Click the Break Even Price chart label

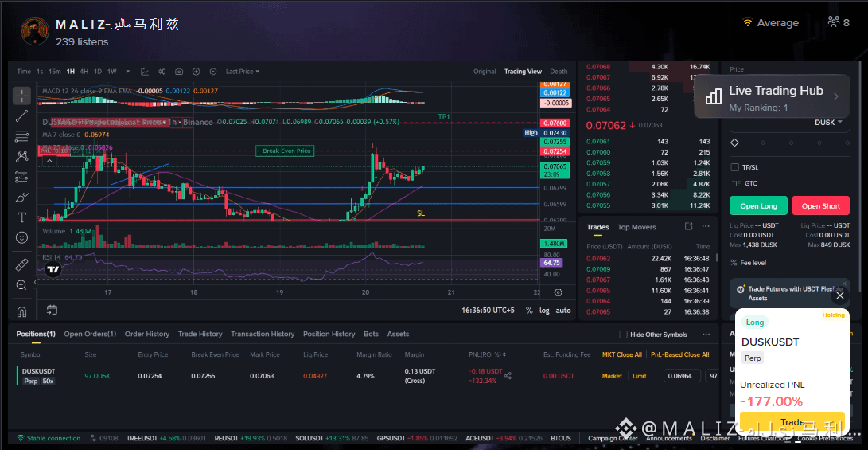click(285, 151)
